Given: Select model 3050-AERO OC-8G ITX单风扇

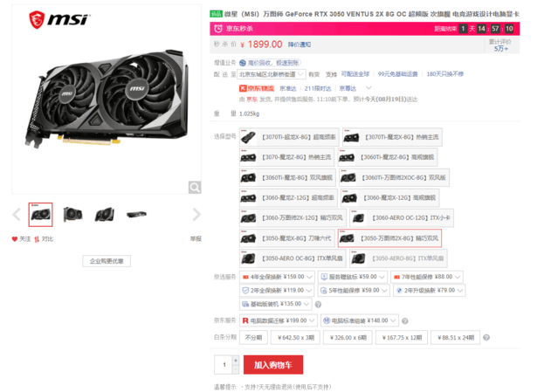Looking at the screenshot, I should (293, 258).
